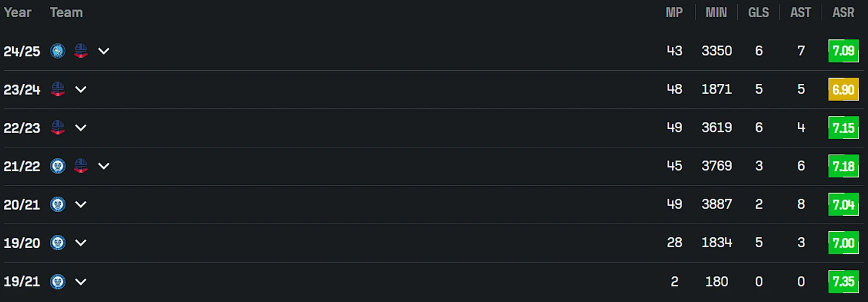The height and width of the screenshot is (302, 868).
Task: Click the club crest in 19/21 row
Action: 58,281
